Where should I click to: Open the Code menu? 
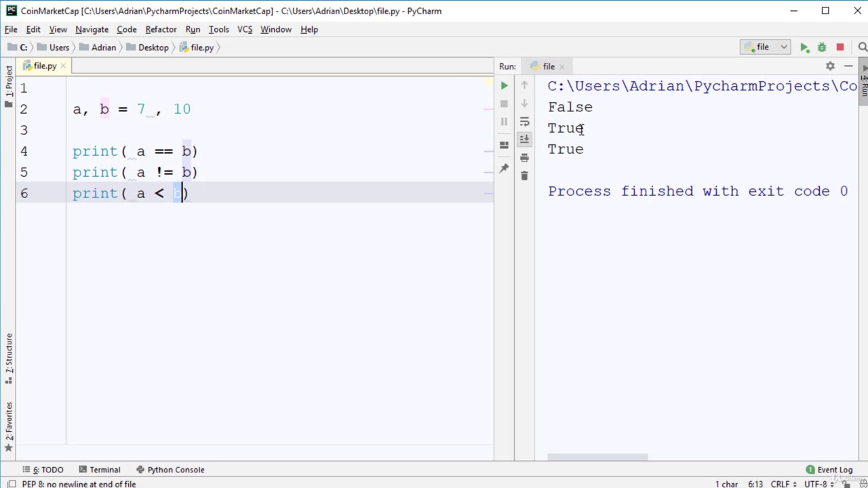[x=126, y=29]
